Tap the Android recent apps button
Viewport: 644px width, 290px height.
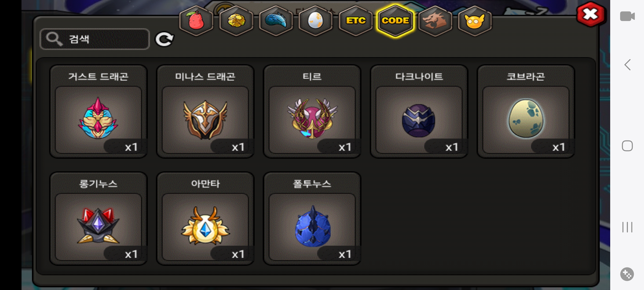tap(627, 227)
